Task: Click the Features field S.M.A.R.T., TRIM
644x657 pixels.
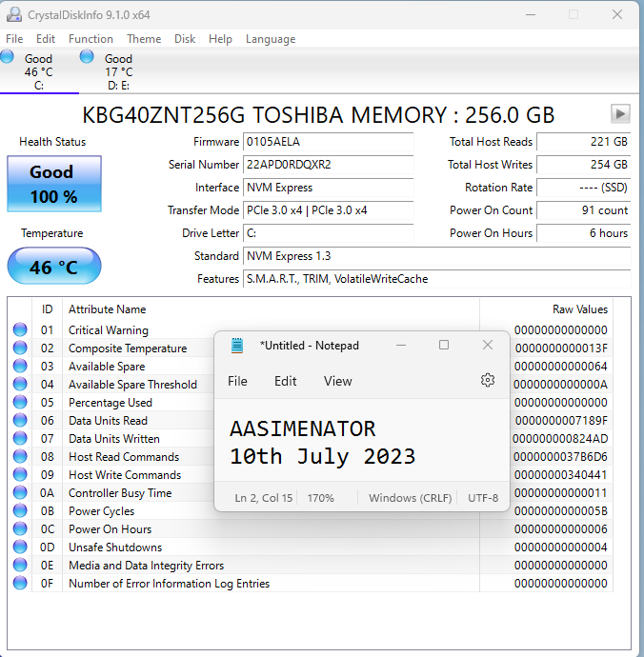Action: 437,279
